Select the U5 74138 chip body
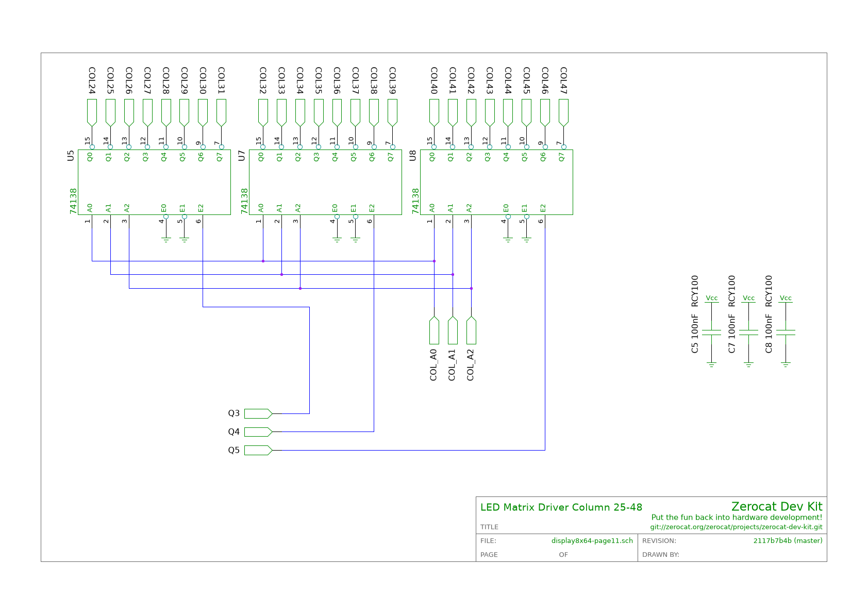 (x=154, y=182)
